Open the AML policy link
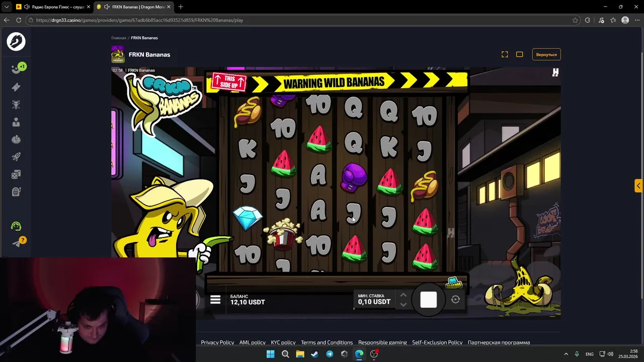 pyautogui.click(x=253, y=342)
